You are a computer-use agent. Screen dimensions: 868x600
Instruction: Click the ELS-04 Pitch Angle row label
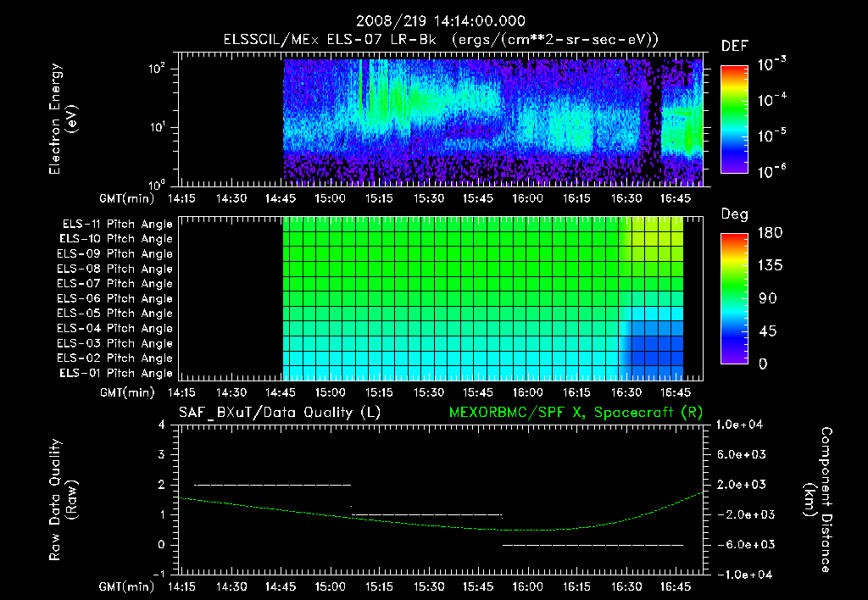pos(114,329)
